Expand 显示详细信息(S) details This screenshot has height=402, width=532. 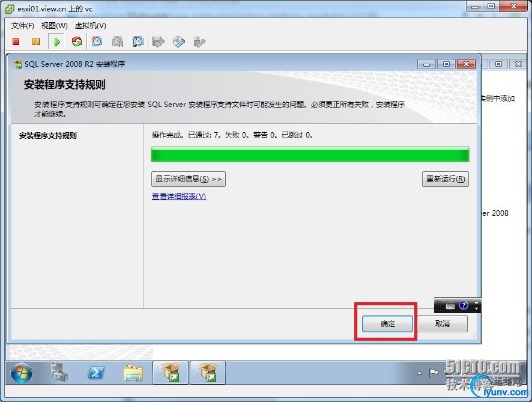[x=189, y=179]
